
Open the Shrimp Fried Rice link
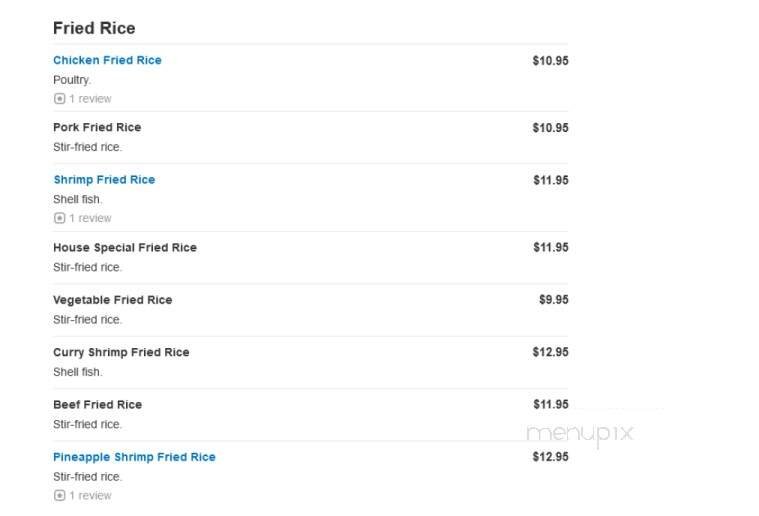point(104,180)
